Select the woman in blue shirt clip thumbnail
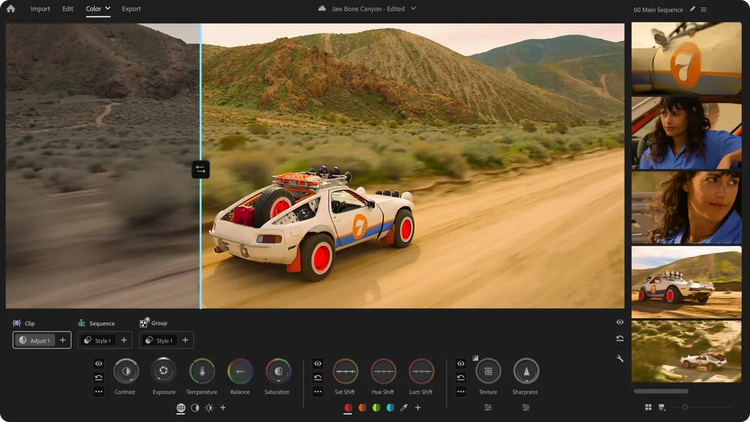The width and height of the screenshot is (750, 422). point(686,133)
